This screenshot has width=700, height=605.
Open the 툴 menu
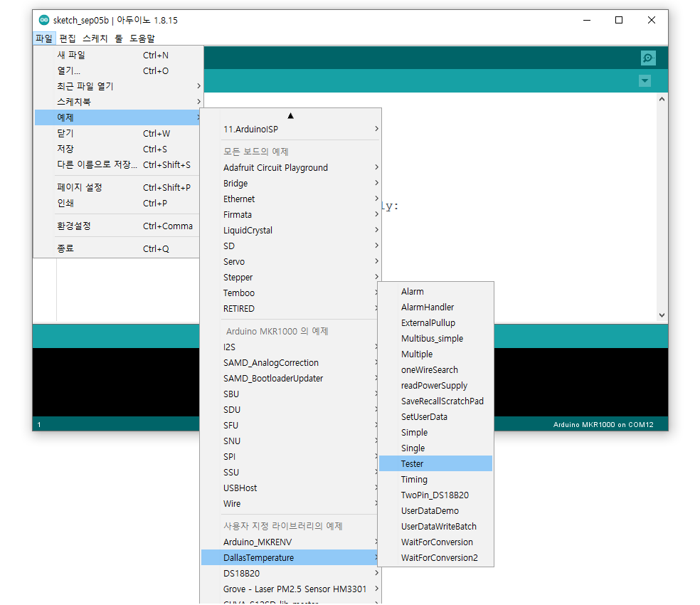(x=119, y=38)
